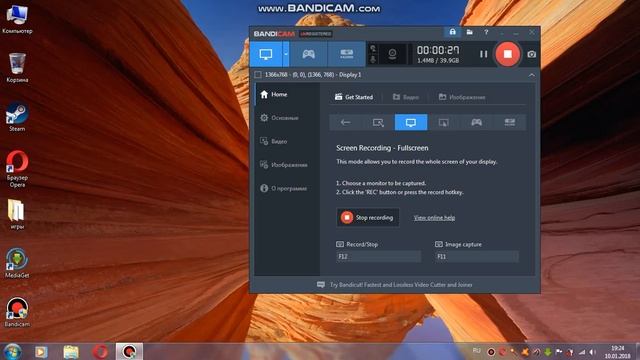This screenshot has height=360, width=640.
Task: Switch to HDMI device recording mode in top toolbar
Action: 347,54
